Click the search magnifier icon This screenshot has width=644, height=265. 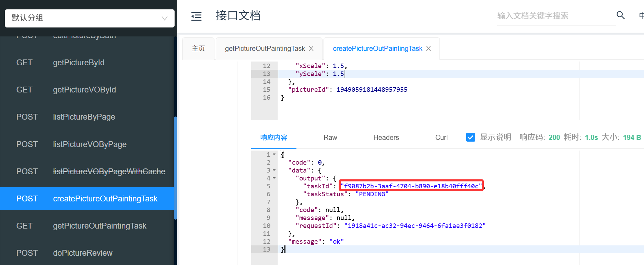pos(620,15)
